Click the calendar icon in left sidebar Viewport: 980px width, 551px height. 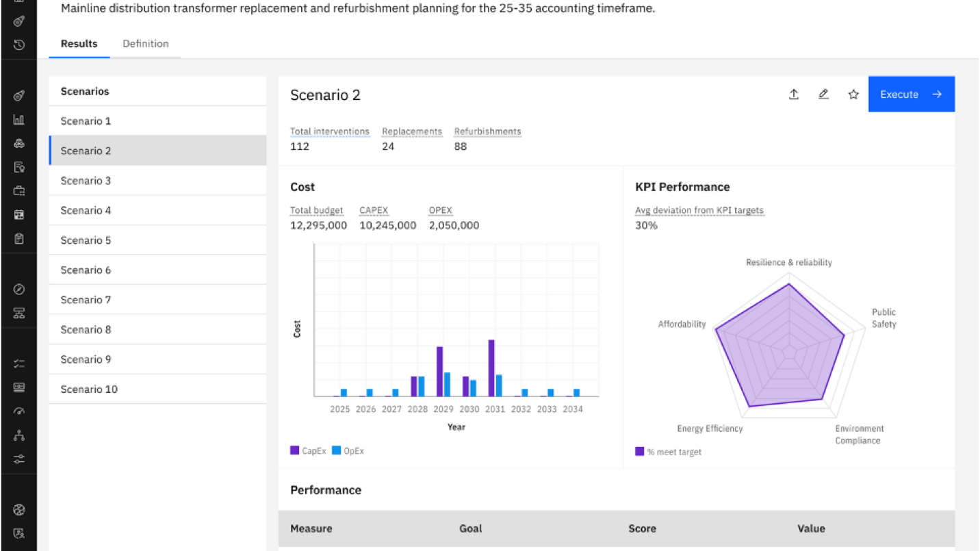tap(19, 215)
